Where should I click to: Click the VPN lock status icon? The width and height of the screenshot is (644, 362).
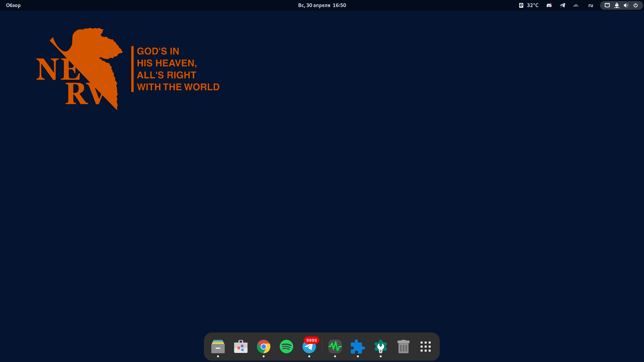[x=617, y=5]
